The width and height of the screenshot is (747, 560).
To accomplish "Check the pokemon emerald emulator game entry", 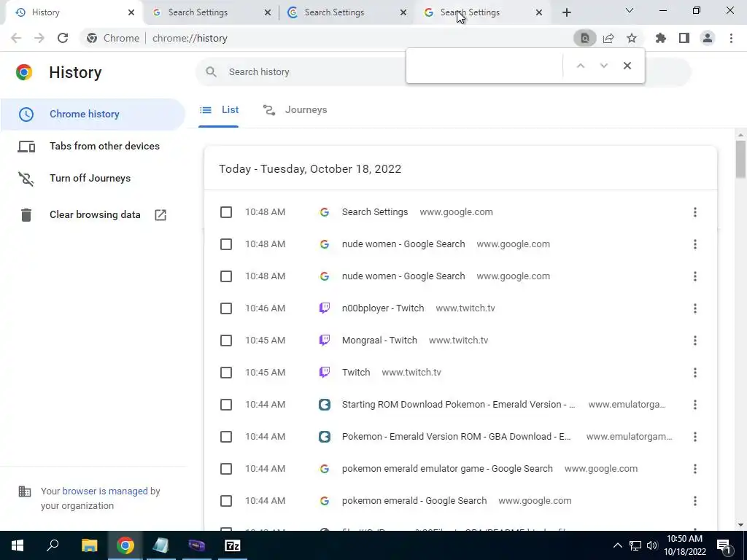I will [x=226, y=469].
